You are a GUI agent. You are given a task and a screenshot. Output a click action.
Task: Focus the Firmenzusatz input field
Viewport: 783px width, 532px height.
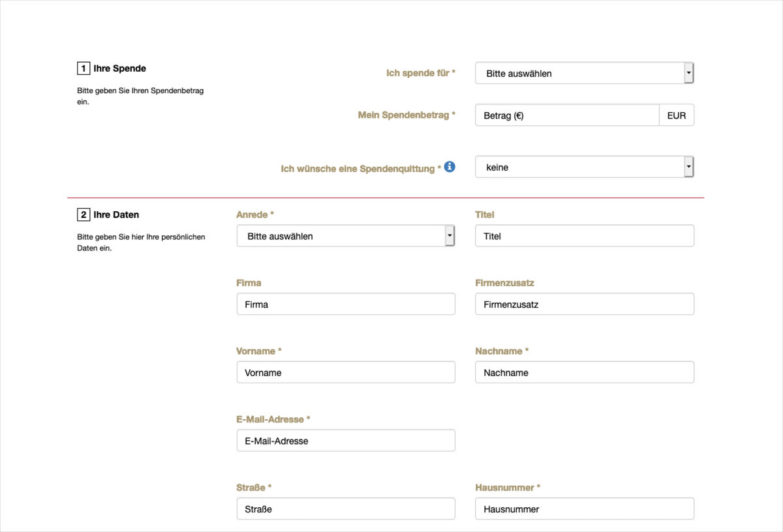coord(585,304)
